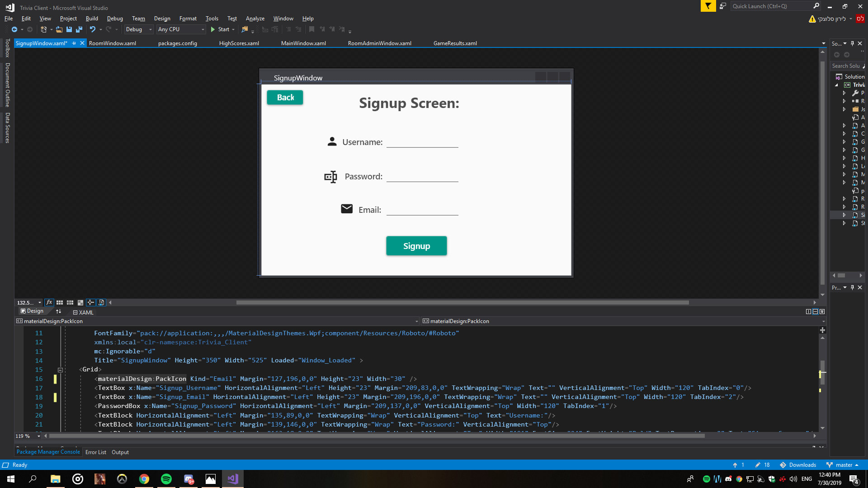This screenshot has width=868, height=488.
Task: Switch to the HighScores.xaml tab
Action: 239,43
